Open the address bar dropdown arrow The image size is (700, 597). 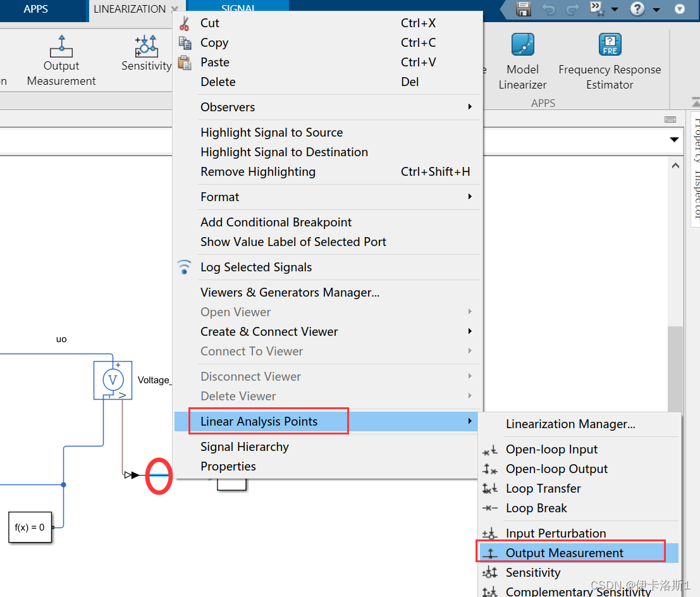tap(674, 140)
